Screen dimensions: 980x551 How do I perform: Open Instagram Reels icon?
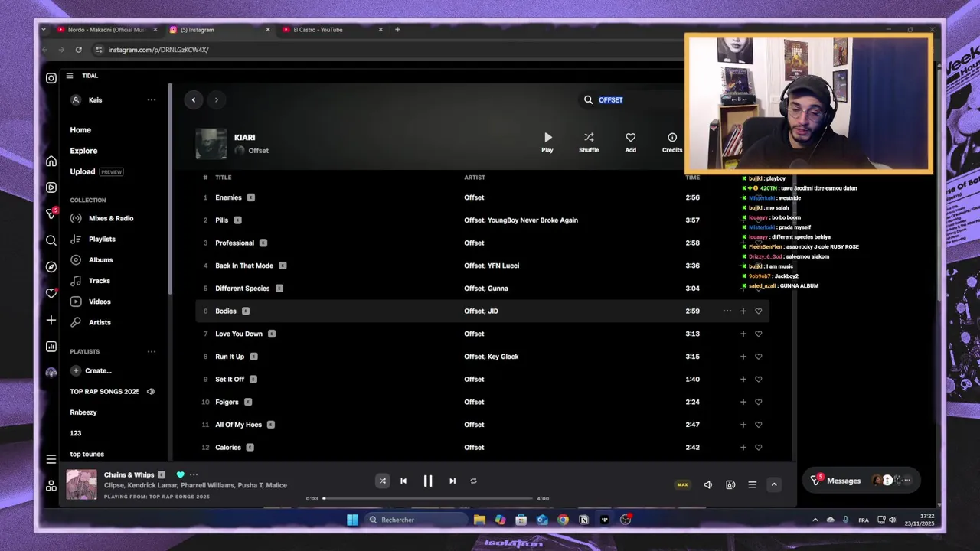pyautogui.click(x=51, y=187)
